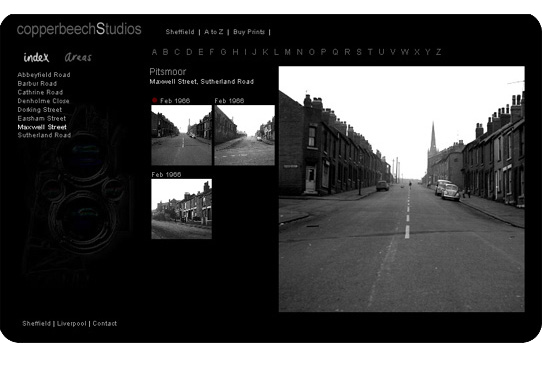
Task: Jump to letter D in alphabet index
Action: click(x=189, y=52)
